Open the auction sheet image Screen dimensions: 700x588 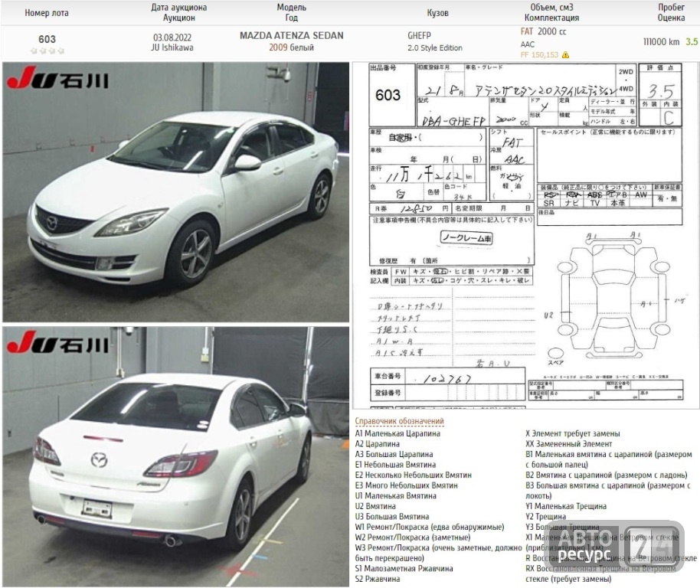tap(526, 235)
